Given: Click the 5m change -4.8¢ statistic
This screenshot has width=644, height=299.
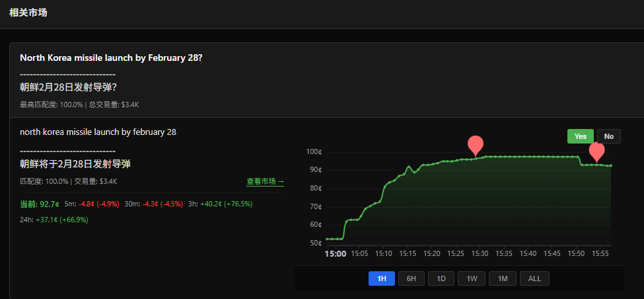Looking at the screenshot, I should click(x=98, y=204).
